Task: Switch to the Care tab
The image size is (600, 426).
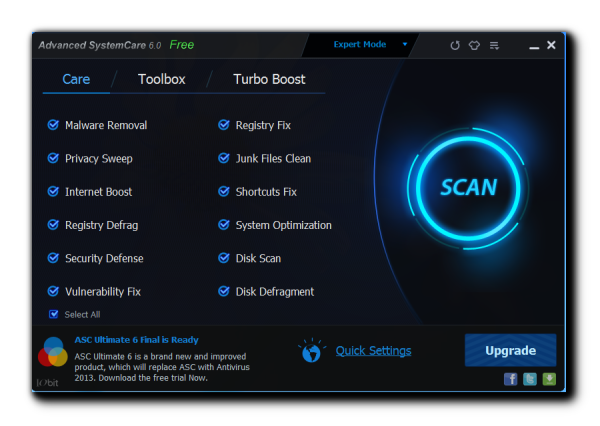Action: coord(76,79)
